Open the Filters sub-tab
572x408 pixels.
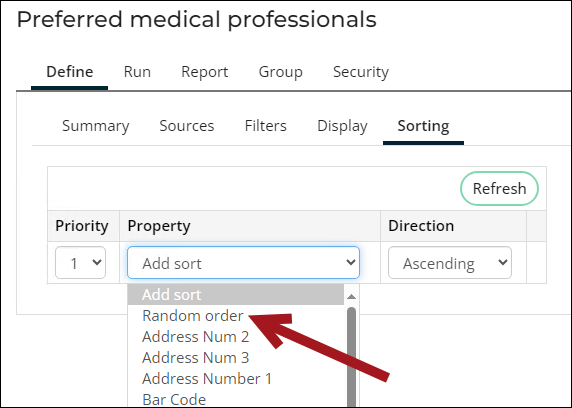pyautogui.click(x=266, y=126)
